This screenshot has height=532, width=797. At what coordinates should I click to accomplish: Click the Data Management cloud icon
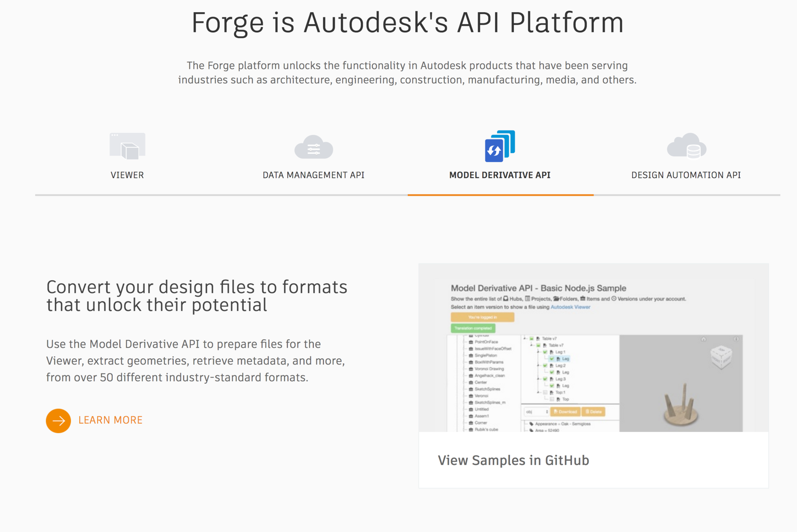point(314,147)
